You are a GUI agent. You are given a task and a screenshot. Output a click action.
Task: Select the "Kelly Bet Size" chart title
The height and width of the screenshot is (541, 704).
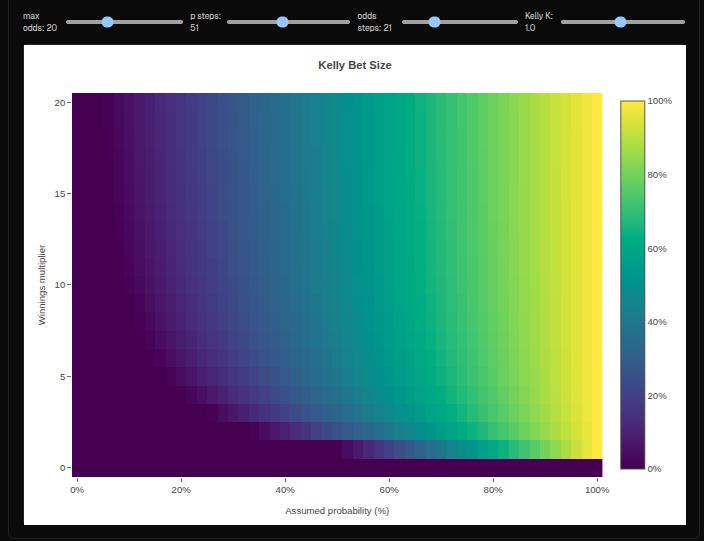point(355,65)
